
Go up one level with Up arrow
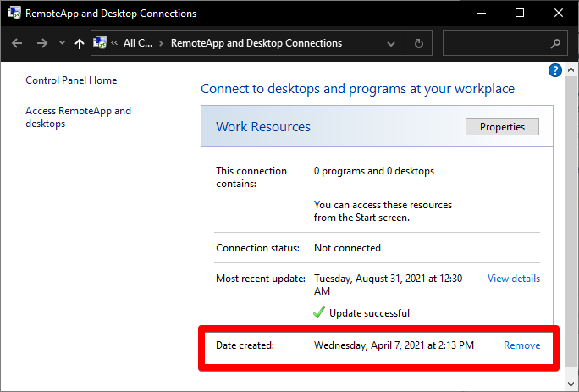click(79, 43)
